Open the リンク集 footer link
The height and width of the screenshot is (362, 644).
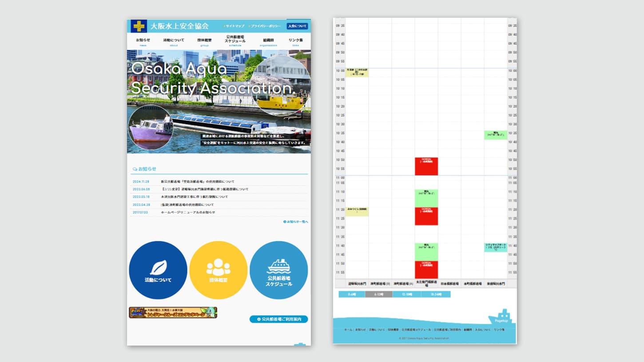[499, 330]
